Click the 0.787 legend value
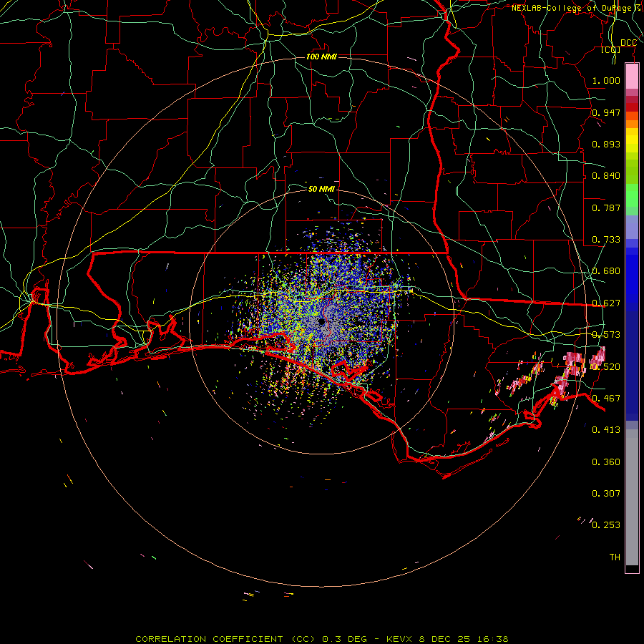Viewport: 644px width, 644px height. click(606, 208)
